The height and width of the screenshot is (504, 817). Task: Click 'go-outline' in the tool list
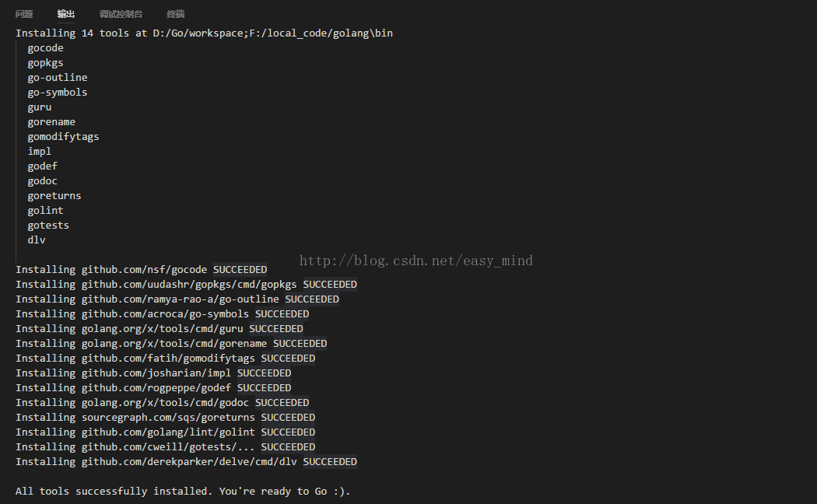[58, 78]
